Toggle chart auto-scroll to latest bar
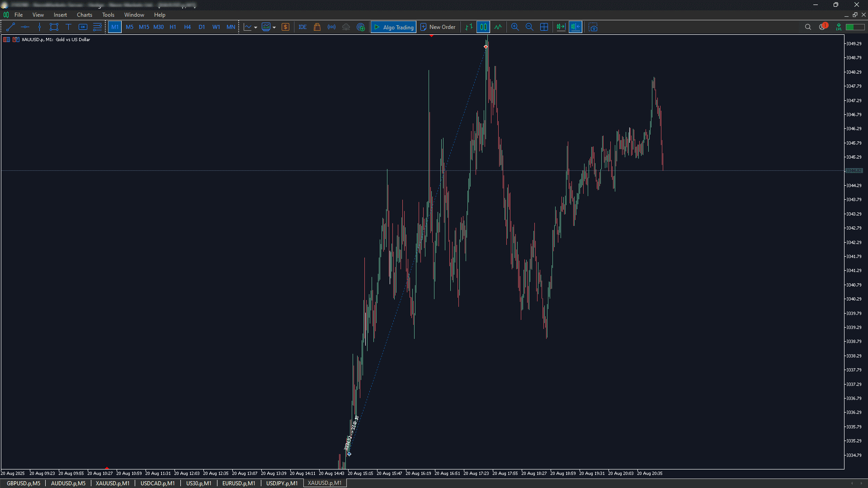The image size is (868, 488). [x=561, y=27]
